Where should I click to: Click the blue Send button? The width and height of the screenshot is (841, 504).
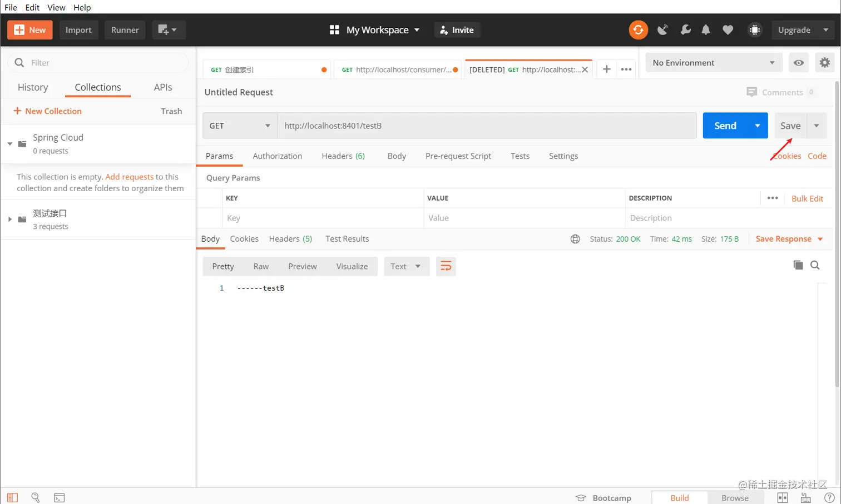click(x=725, y=126)
